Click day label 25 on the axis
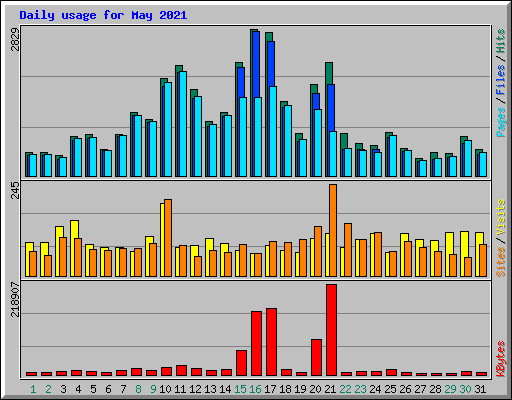Image resolution: width=512 pixels, height=400 pixels. pyautogui.click(x=390, y=389)
